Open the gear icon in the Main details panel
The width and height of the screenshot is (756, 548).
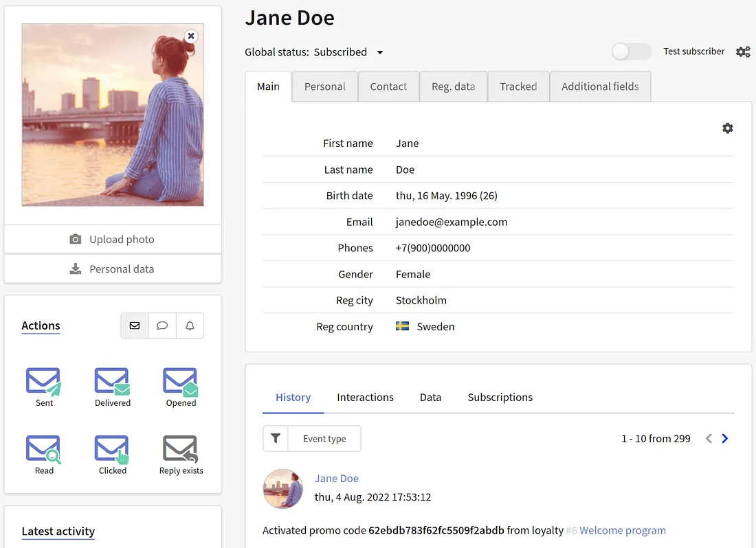click(728, 128)
